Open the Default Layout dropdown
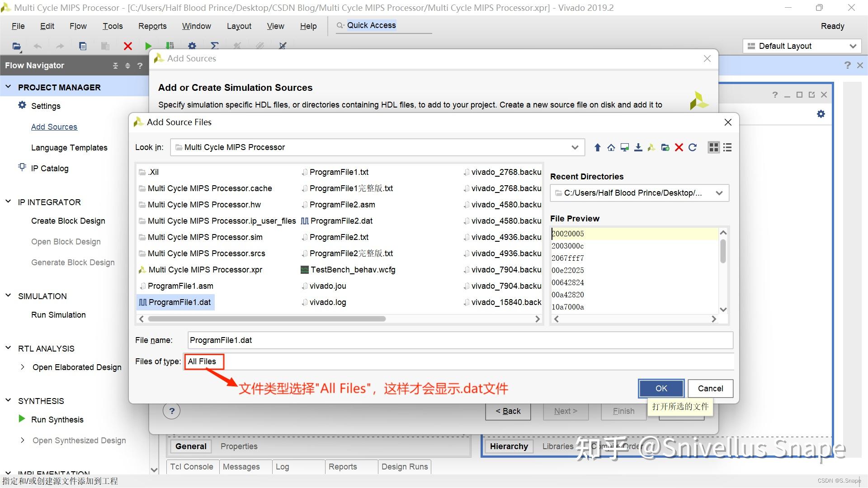This screenshot has height=488, width=868. click(x=853, y=46)
